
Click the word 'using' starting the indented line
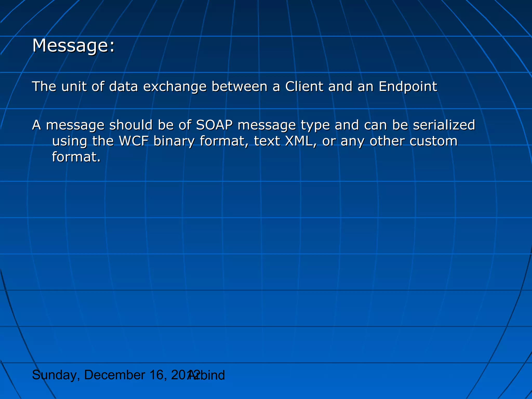pos(69,142)
